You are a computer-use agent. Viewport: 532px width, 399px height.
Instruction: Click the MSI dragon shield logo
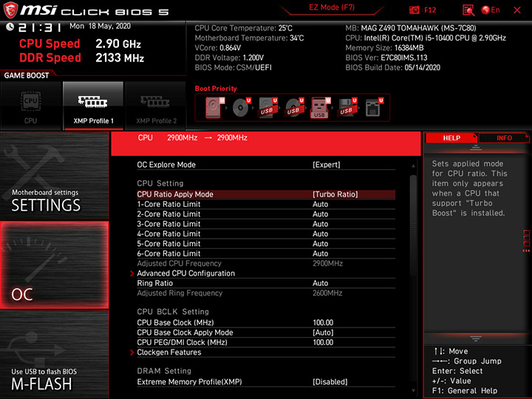point(10,10)
